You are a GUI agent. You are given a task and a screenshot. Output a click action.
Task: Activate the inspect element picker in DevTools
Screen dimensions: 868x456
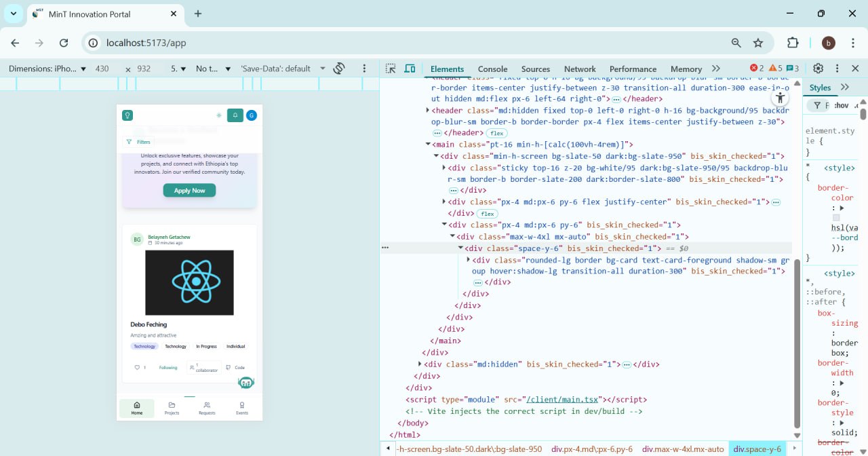click(x=390, y=68)
